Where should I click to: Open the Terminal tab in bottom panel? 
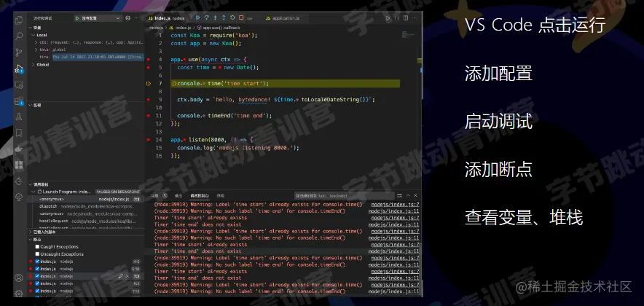pos(221,195)
